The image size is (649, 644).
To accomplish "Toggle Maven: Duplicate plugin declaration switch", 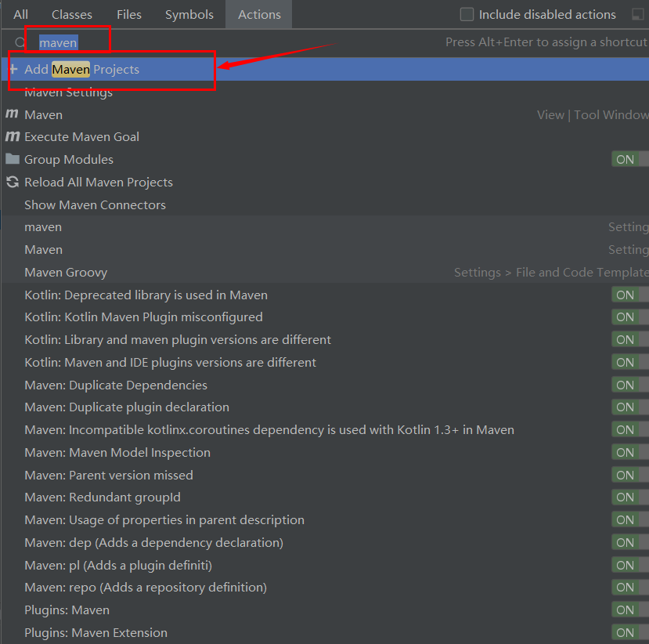I will 630,407.
